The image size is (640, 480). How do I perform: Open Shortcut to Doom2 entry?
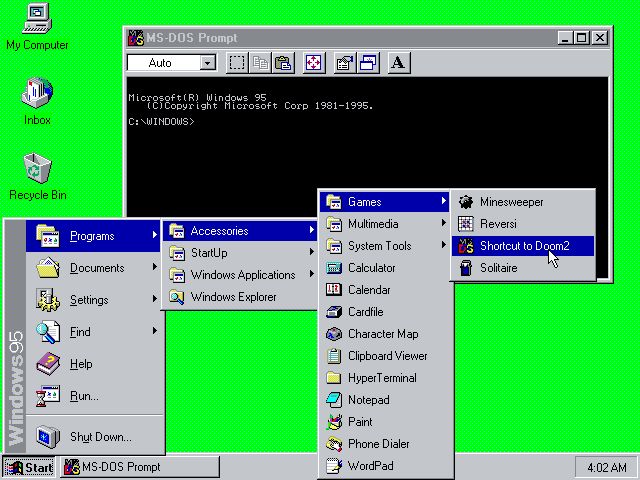point(523,246)
